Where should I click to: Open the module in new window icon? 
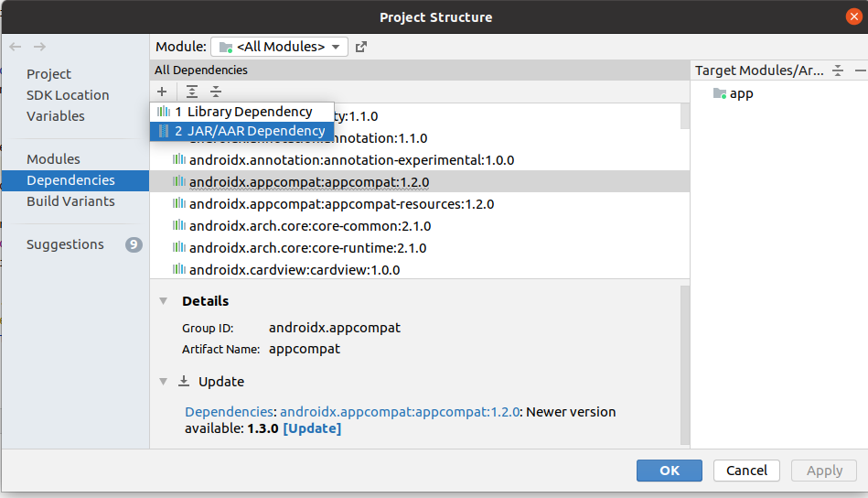click(361, 47)
